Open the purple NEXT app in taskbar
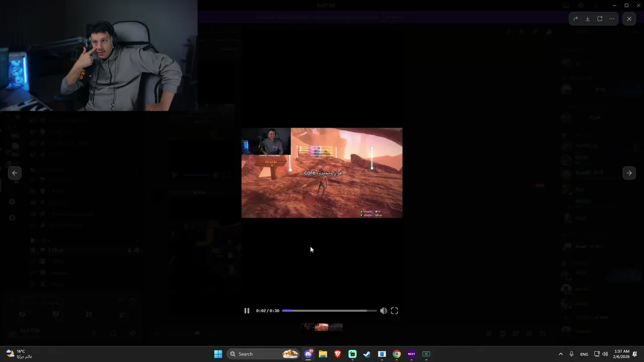Viewport: 644px width, 362px height. (412, 354)
